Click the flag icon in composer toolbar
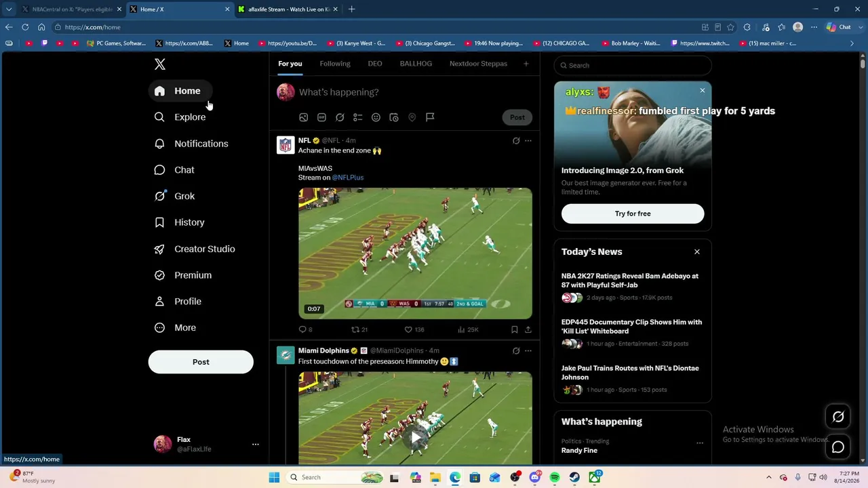 430,117
